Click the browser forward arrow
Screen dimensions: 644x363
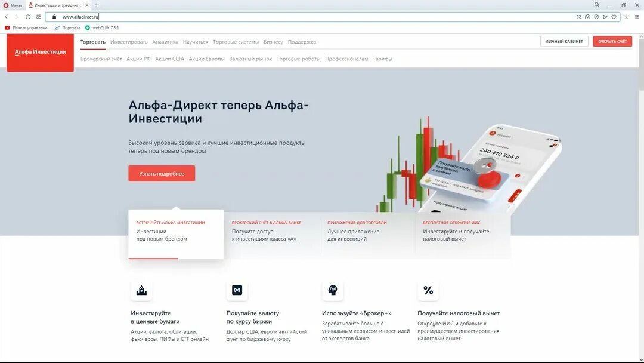point(17,17)
